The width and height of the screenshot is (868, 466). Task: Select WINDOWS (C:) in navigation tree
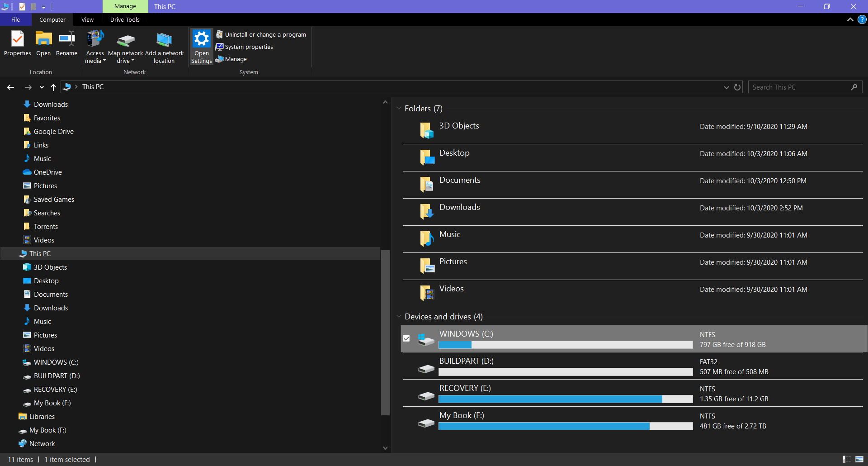(x=56, y=362)
